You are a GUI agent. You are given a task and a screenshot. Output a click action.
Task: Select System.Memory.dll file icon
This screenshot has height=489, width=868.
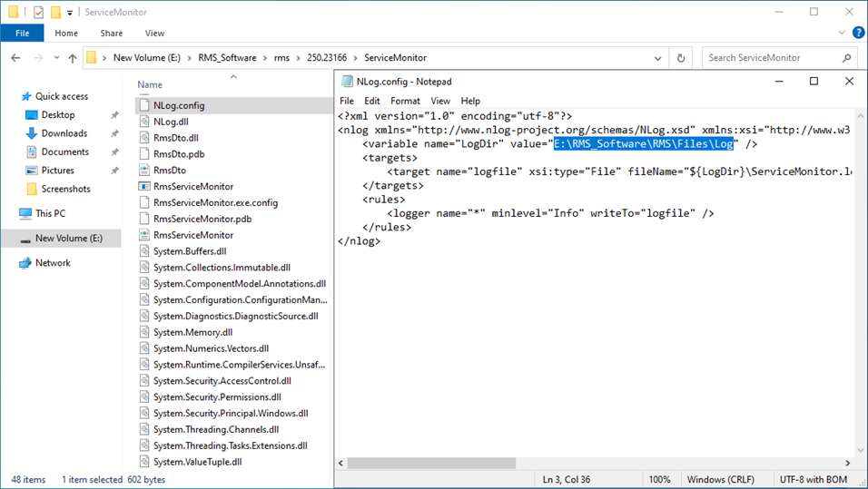click(144, 332)
